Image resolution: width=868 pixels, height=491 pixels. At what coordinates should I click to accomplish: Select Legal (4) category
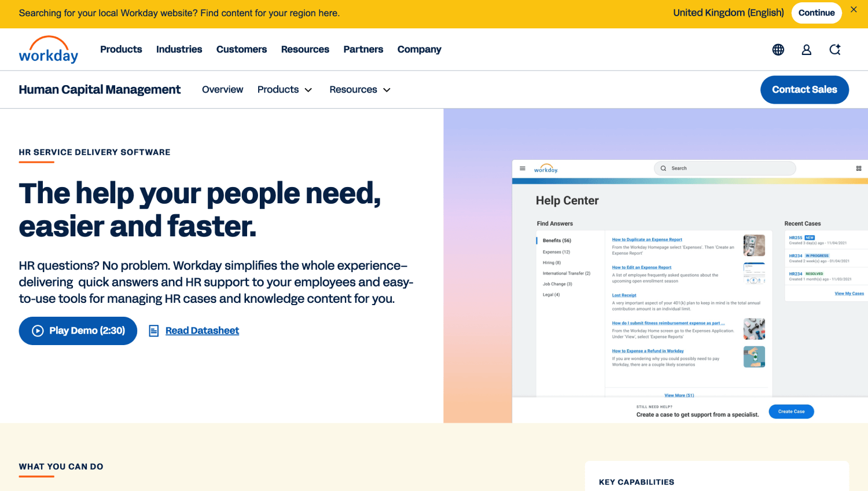pos(551,295)
